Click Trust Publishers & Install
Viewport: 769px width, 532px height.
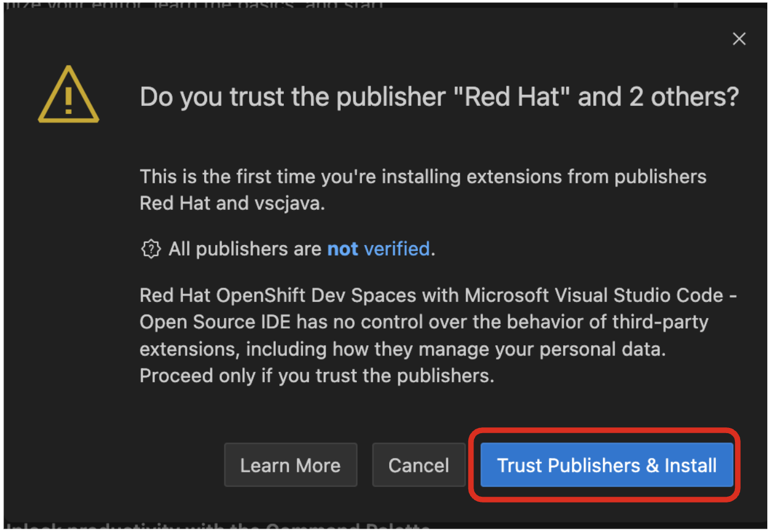pos(607,465)
